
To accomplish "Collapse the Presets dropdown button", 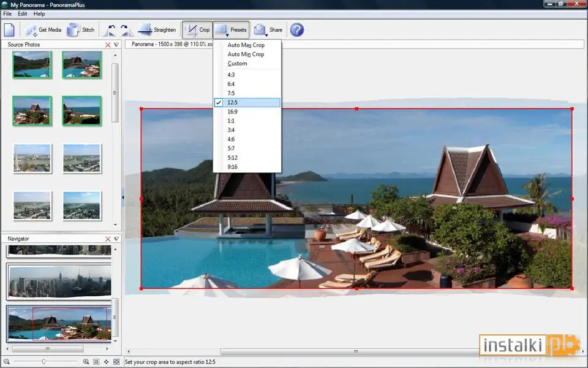I will coord(232,30).
